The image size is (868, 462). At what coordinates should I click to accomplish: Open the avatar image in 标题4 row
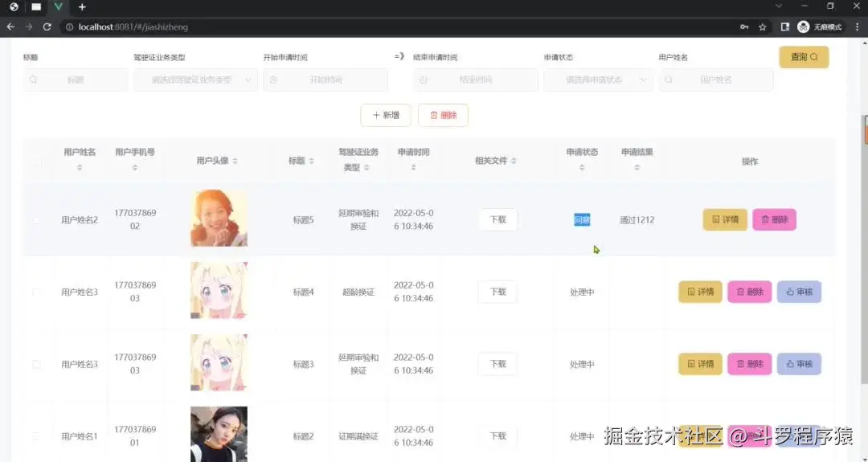click(219, 291)
